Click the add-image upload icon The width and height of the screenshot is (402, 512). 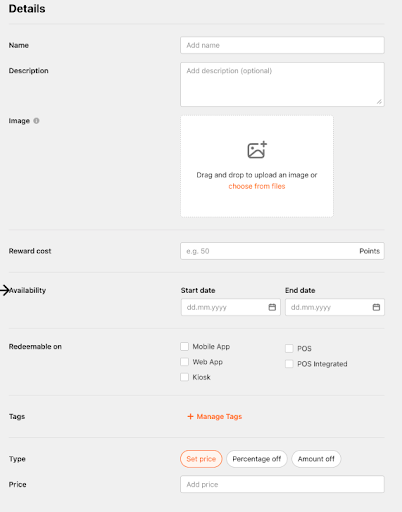pyautogui.click(x=257, y=150)
